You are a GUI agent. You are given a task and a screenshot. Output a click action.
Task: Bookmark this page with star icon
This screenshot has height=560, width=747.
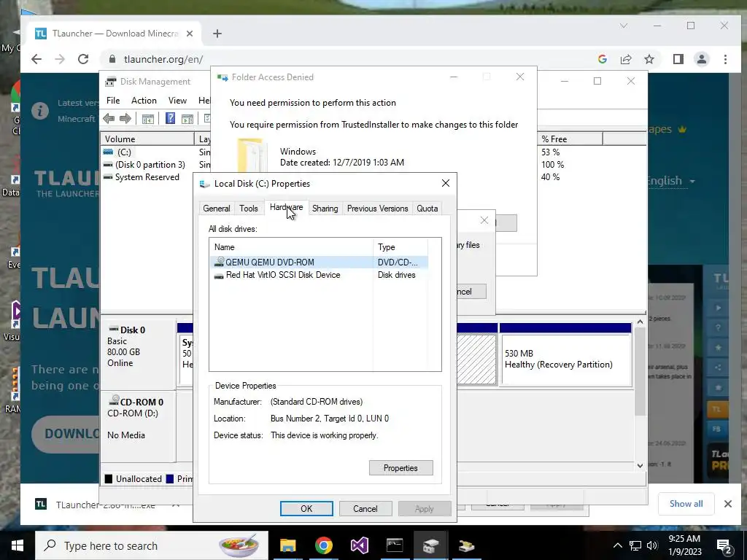(649, 59)
